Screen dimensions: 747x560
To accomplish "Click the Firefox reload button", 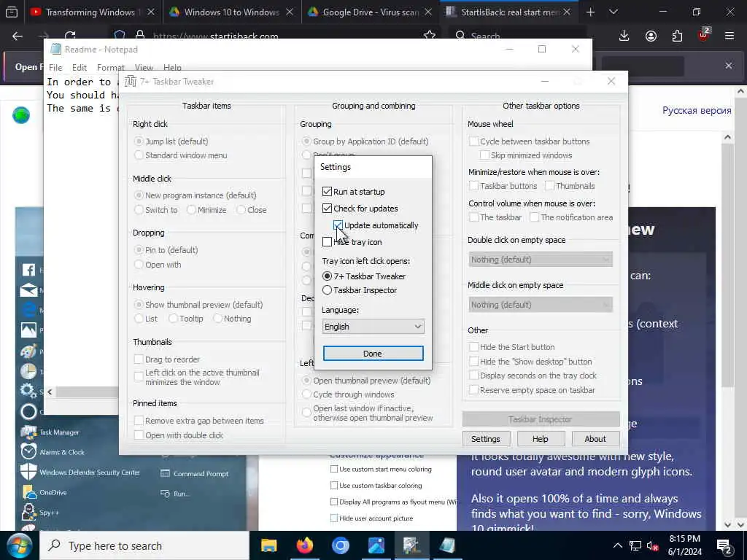I will 70,36.
